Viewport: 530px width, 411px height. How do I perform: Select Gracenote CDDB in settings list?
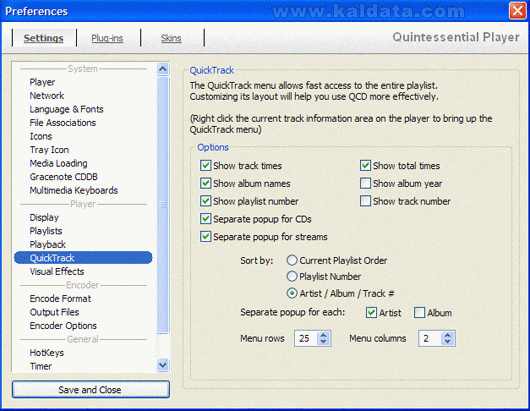(64, 177)
